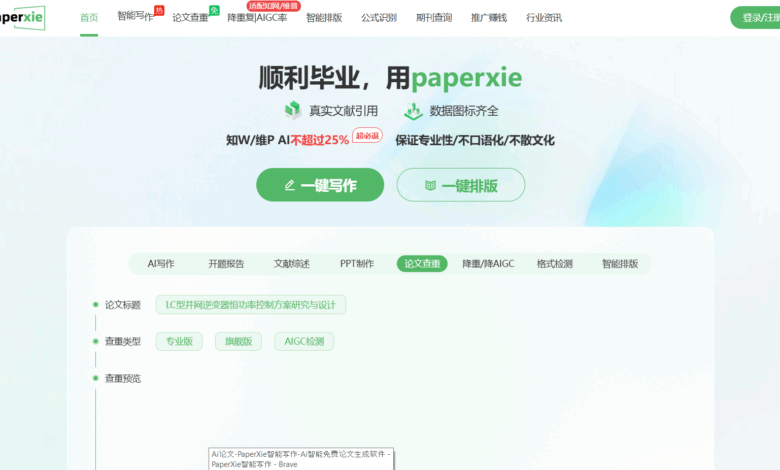This screenshot has height=470, width=780.
Task: Open the 登录/注册 login button
Action: (756, 17)
